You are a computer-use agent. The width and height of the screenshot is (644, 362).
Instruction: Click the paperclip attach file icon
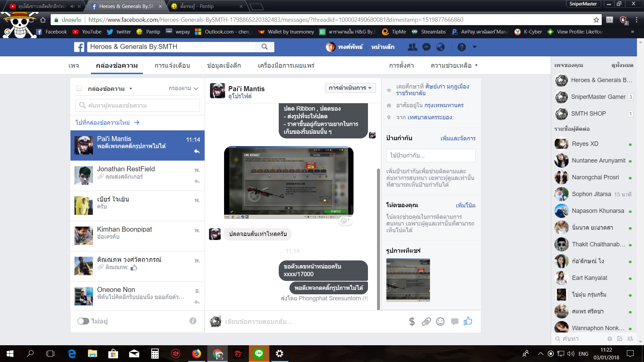click(426, 322)
